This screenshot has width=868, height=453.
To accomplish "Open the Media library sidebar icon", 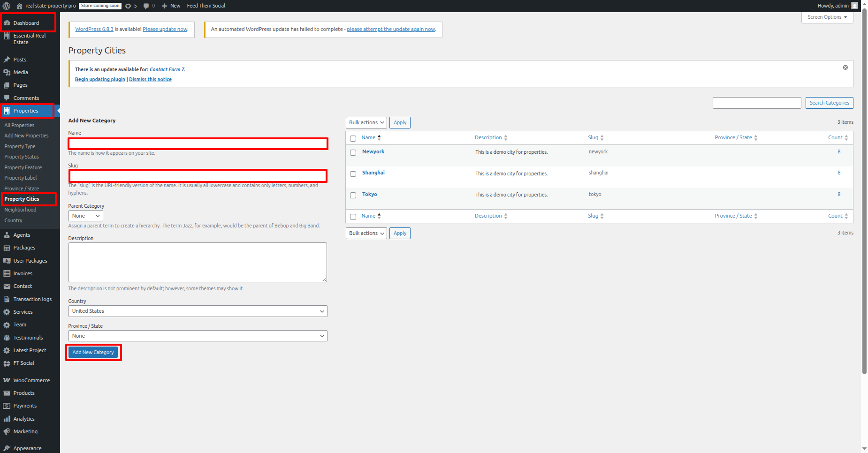I will click(7, 72).
